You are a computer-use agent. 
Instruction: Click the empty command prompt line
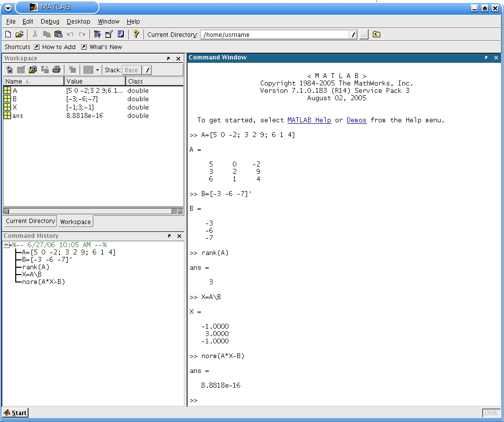pos(344,400)
